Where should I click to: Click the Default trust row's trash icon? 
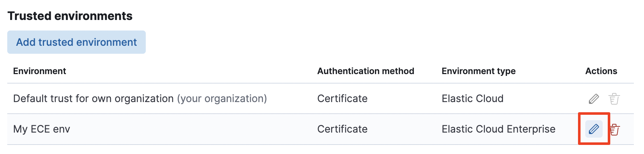[x=614, y=98]
